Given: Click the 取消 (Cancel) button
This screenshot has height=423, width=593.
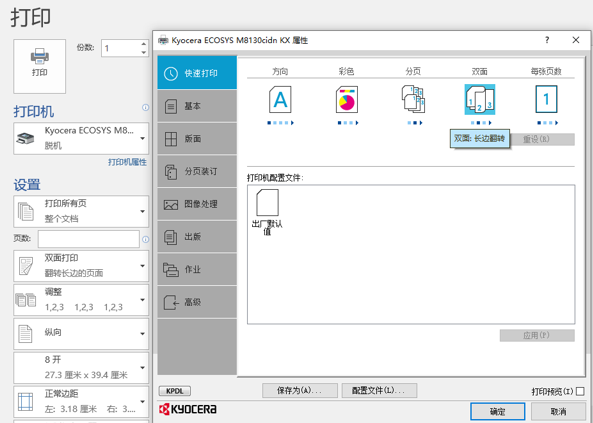Looking at the screenshot, I should [558, 411].
